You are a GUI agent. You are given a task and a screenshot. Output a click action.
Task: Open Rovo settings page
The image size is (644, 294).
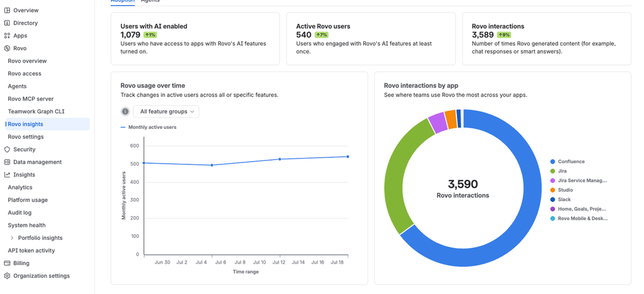point(26,137)
